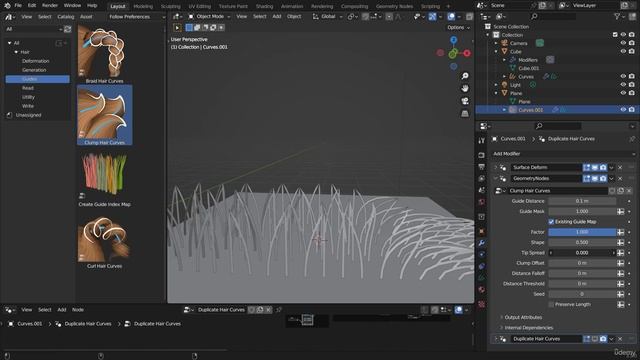This screenshot has height=360, width=640.
Task: Toggle Existing Guide Map checkbox
Action: [551, 222]
